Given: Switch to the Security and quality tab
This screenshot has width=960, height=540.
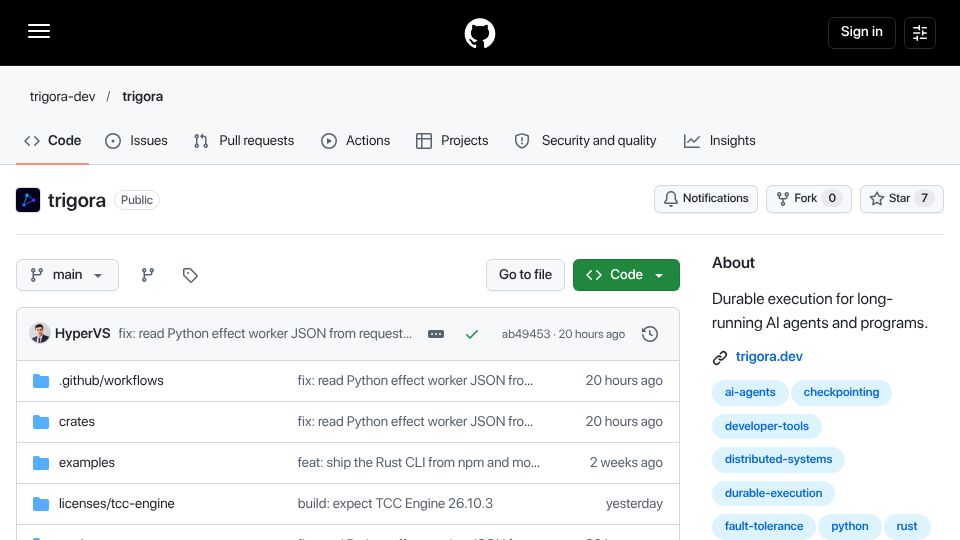Looking at the screenshot, I should point(585,141).
